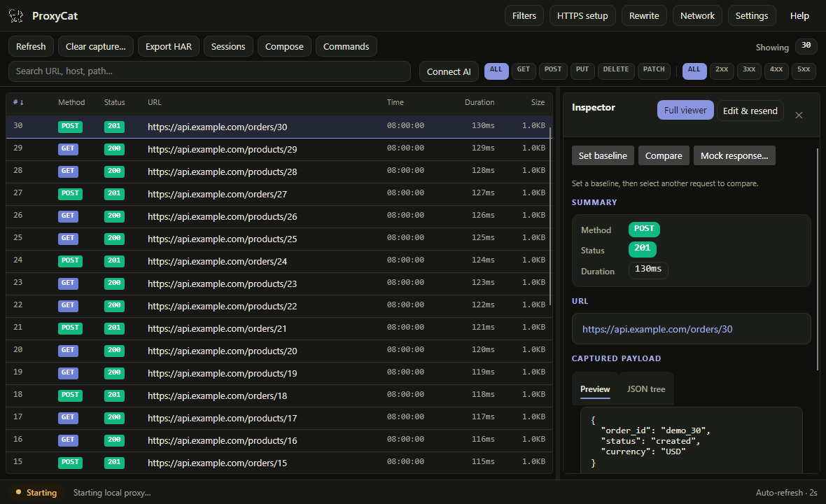Select request row orders/21
The height and width of the screenshot is (504, 826).
point(279,328)
